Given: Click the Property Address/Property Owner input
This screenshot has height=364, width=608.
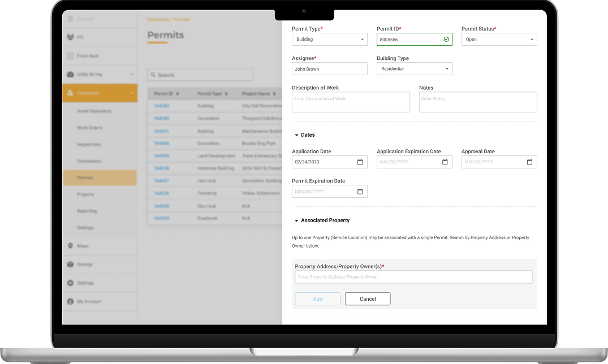Looking at the screenshot, I should [x=414, y=277].
